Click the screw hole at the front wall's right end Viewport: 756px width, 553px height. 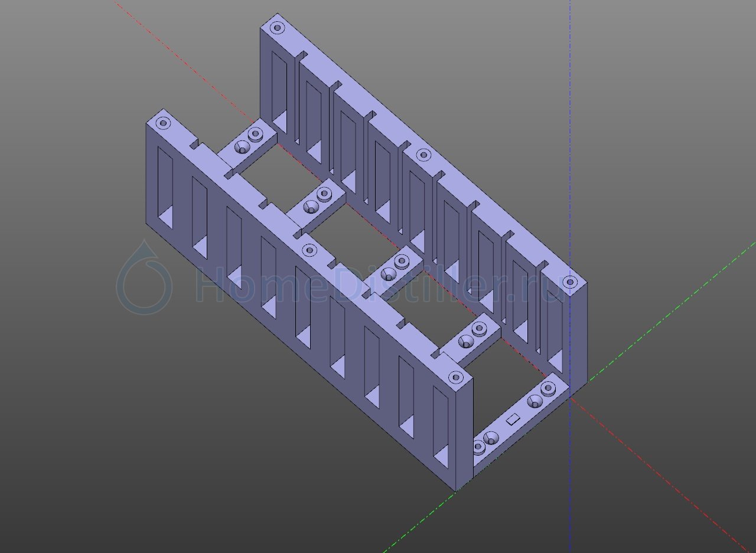click(455, 377)
